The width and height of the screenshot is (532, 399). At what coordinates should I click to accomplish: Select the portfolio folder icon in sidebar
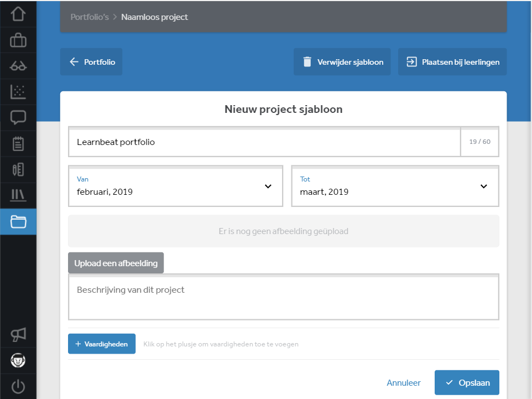click(x=18, y=222)
